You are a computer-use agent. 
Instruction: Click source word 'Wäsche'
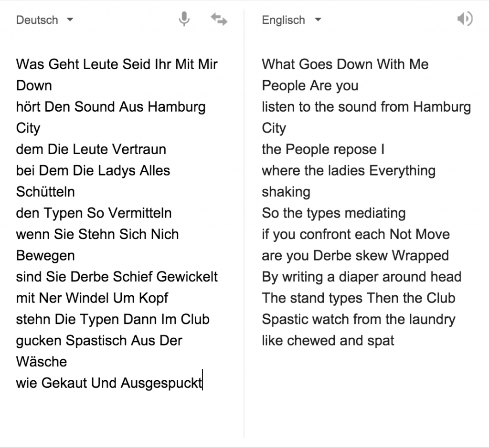(x=42, y=362)
